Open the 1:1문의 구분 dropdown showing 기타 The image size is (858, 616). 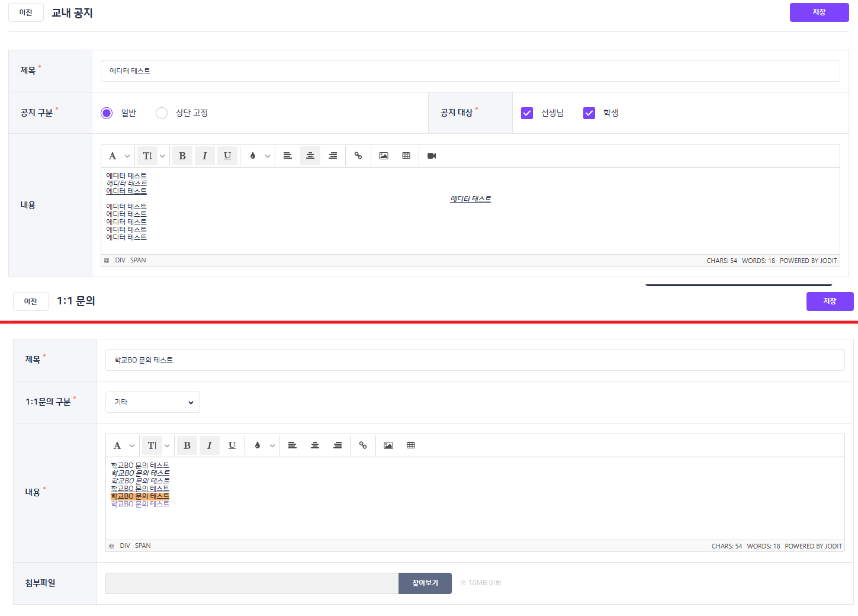pyautogui.click(x=153, y=402)
